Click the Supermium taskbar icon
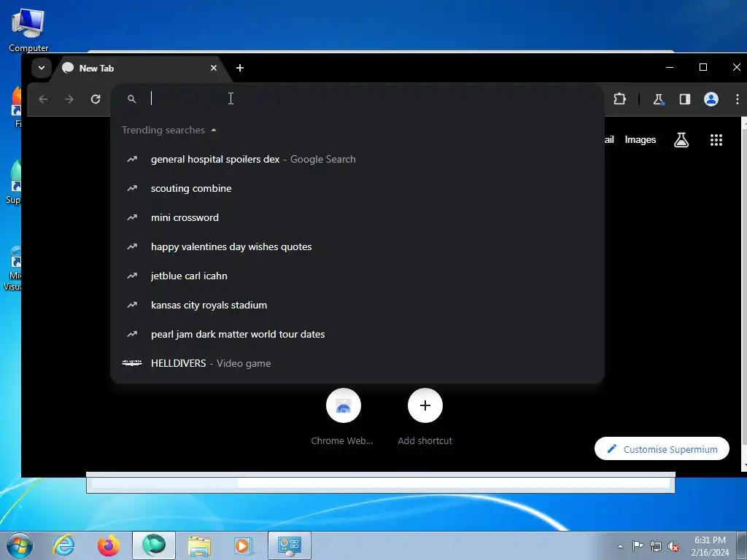Image resolution: width=747 pixels, height=560 pixels. click(154, 545)
